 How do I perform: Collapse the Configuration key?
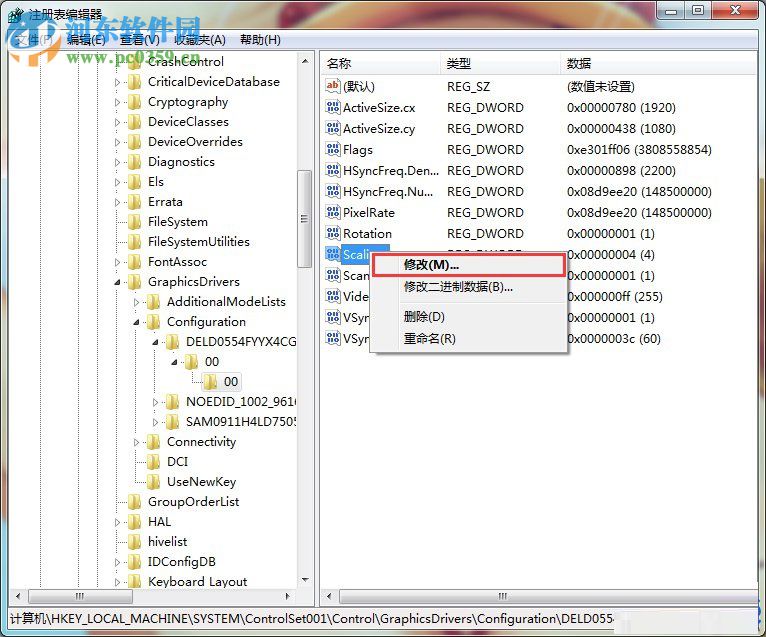[136, 322]
